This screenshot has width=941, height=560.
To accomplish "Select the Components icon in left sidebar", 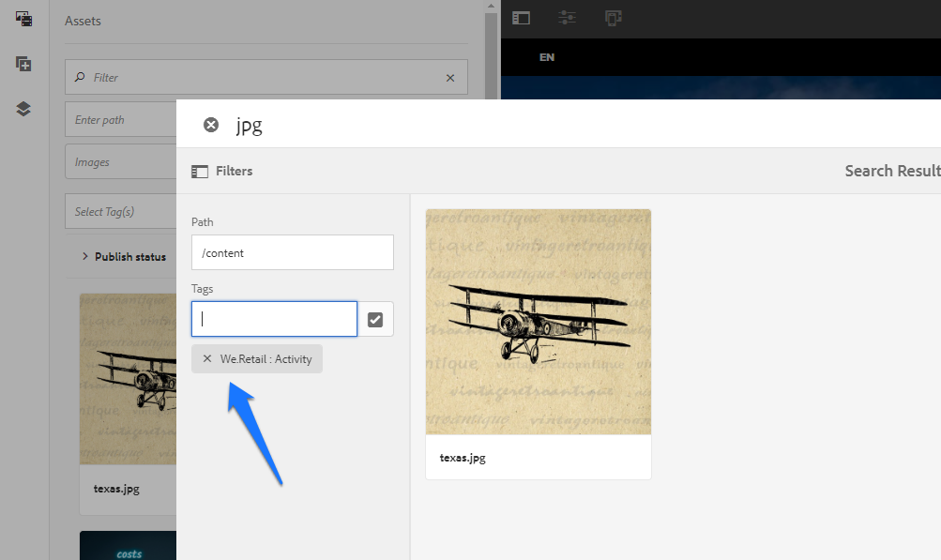I will click(x=22, y=63).
